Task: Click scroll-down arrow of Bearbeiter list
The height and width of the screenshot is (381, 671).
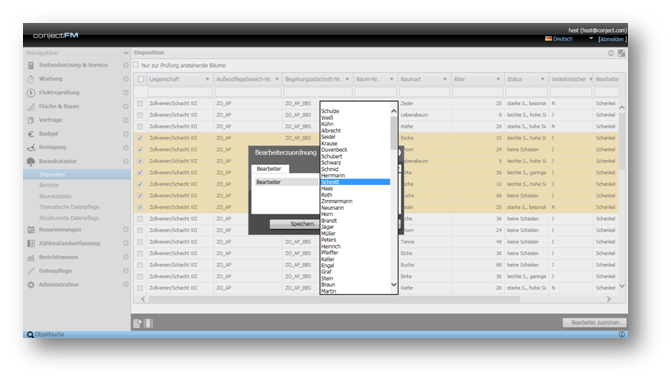Action: (x=394, y=285)
